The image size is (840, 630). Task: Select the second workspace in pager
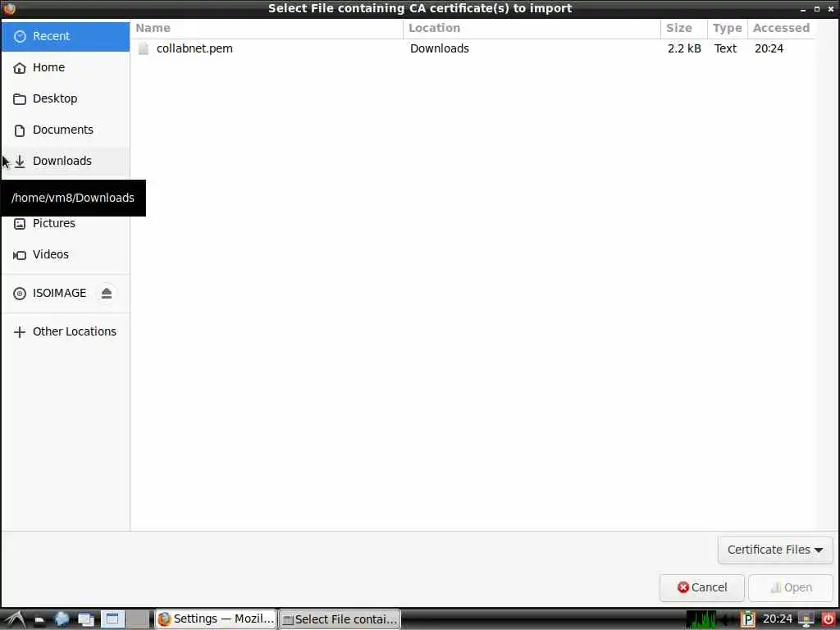coord(138,619)
